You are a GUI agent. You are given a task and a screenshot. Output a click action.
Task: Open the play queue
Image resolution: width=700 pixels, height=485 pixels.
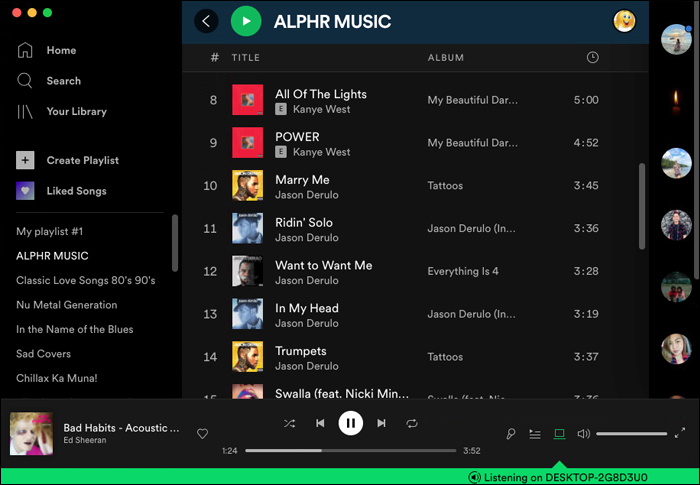pos(535,433)
